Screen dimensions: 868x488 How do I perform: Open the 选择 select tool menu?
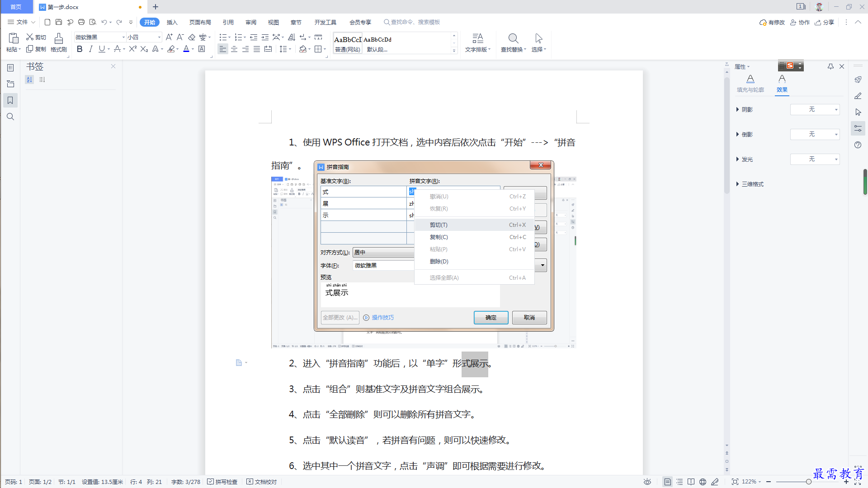click(x=538, y=43)
